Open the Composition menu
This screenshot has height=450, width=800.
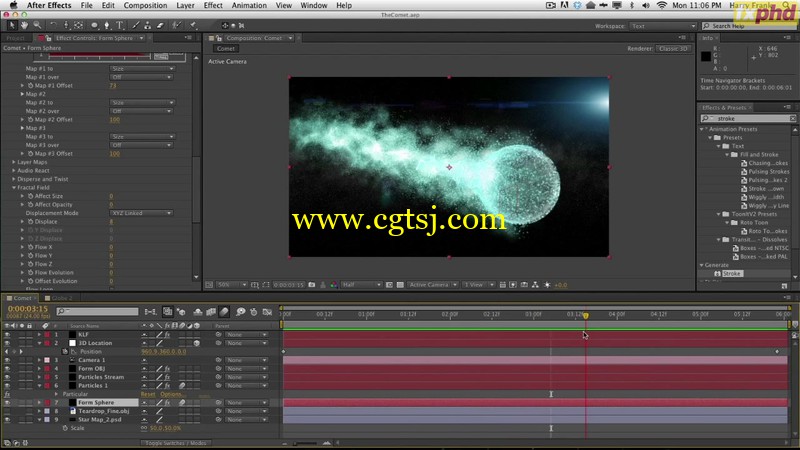145,5
